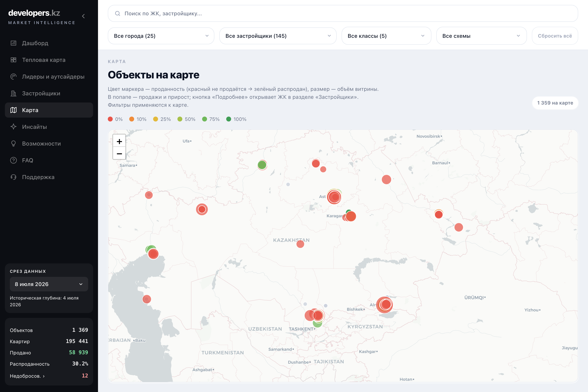
Task: Click the red marker south of Barnaul
Action: click(386, 179)
